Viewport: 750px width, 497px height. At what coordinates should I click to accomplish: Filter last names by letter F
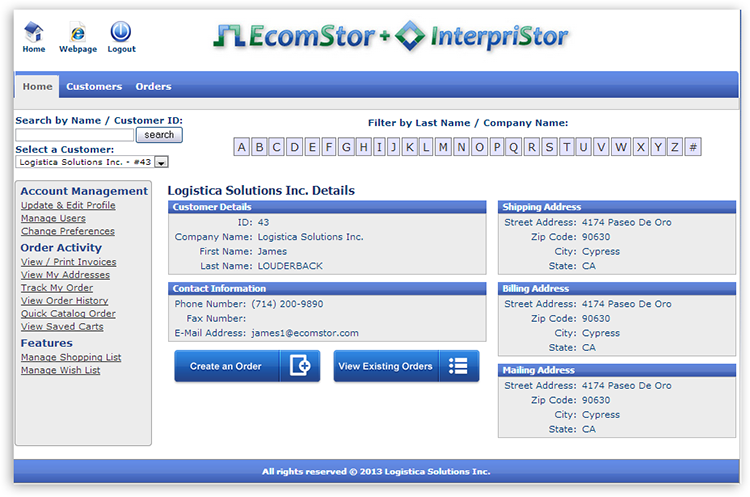[329, 147]
